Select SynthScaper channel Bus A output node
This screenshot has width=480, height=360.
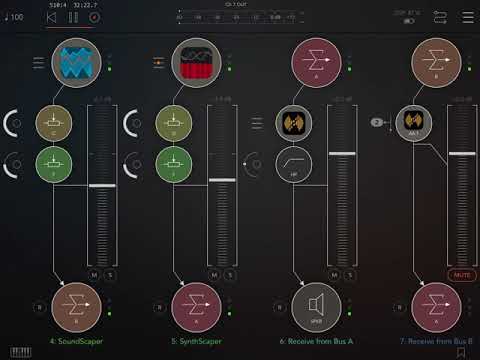point(196,307)
